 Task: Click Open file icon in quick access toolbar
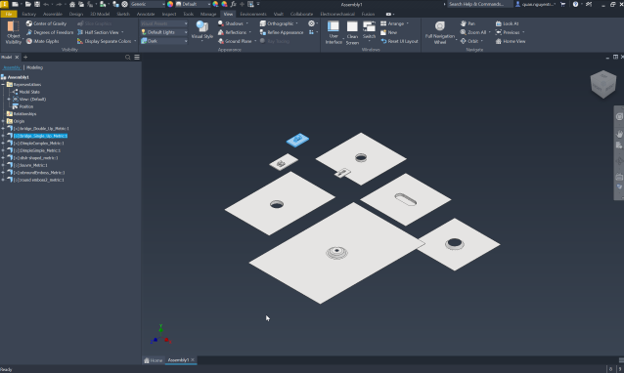click(x=28, y=4)
